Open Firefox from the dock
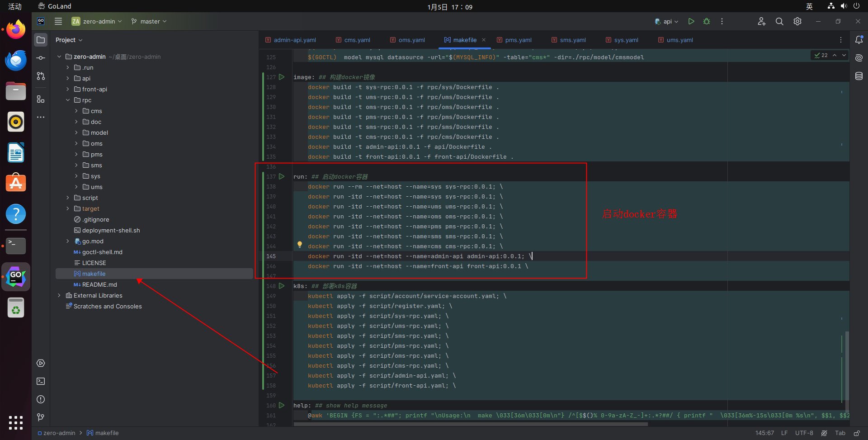The height and width of the screenshot is (440, 868). click(x=16, y=29)
